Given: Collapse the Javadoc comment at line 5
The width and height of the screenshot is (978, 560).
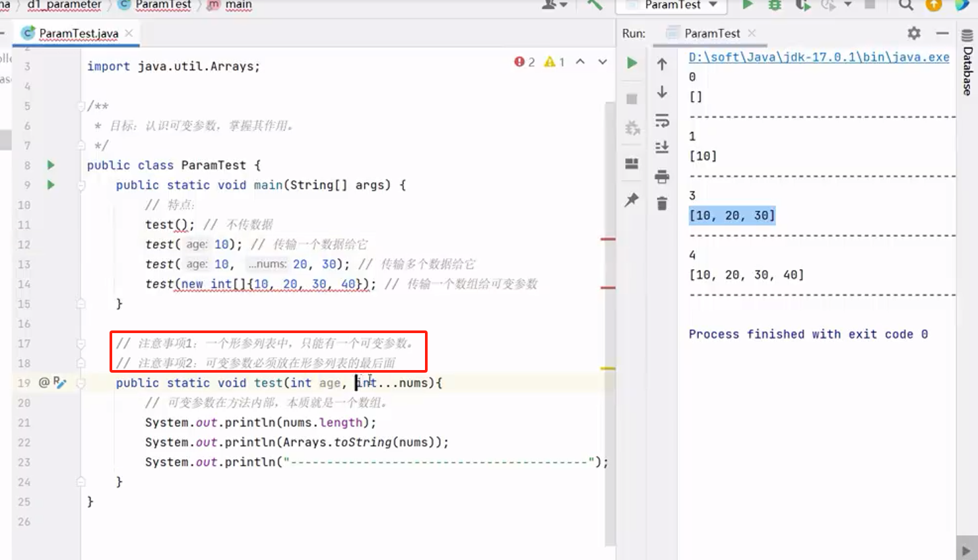Looking at the screenshot, I should pyautogui.click(x=81, y=106).
